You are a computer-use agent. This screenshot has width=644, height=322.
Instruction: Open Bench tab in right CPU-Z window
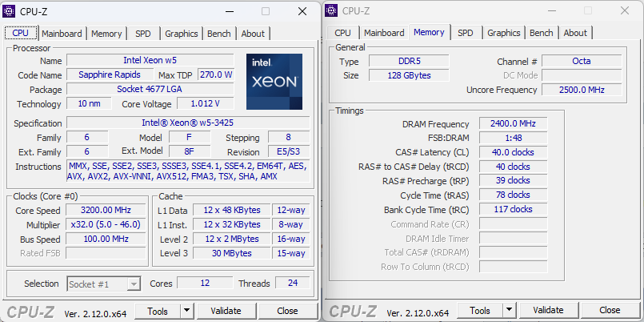[542, 33]
